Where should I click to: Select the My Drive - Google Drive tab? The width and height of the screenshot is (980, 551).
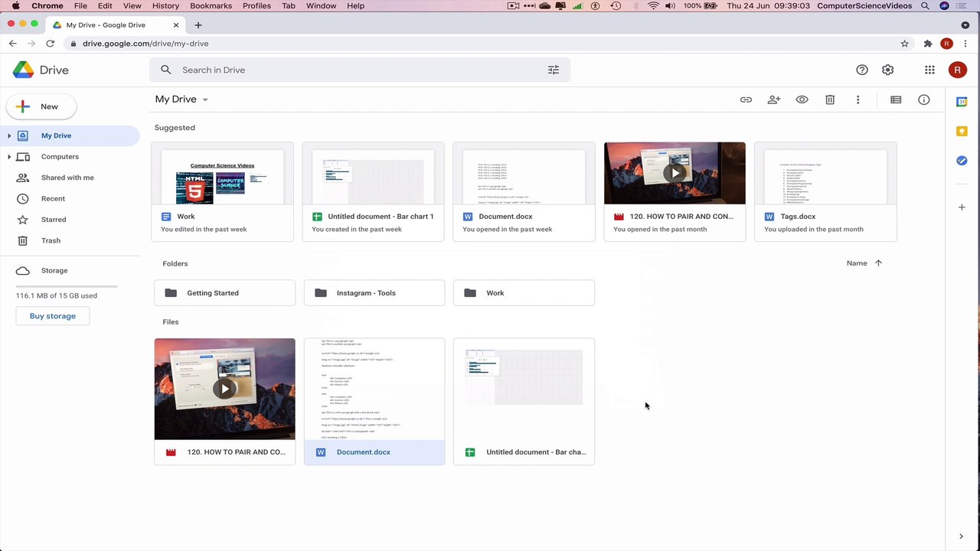click(115, 24)
